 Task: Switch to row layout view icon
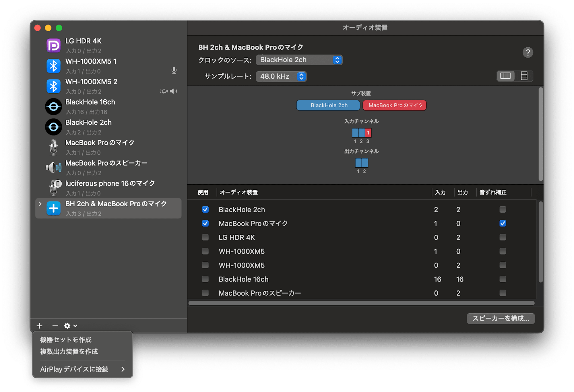(524, 76)
